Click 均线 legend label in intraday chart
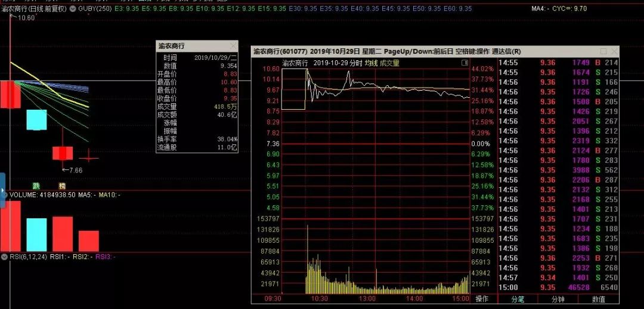Viewport: 644px width, 309px height. (x=371, y=63)
